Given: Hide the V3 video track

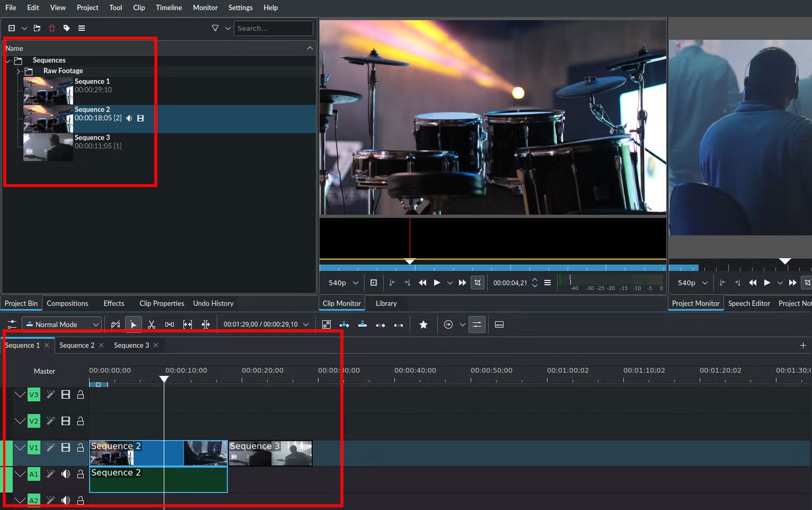Looking at the screenshot, I should (66, 395).
